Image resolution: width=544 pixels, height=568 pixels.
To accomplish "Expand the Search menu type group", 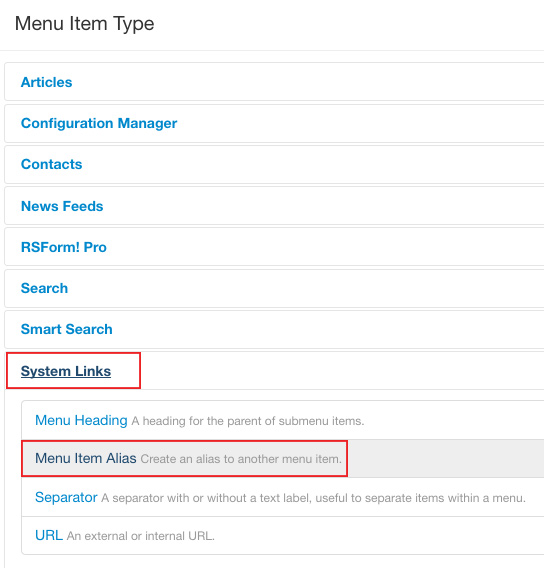I will [x=44, y=288].
